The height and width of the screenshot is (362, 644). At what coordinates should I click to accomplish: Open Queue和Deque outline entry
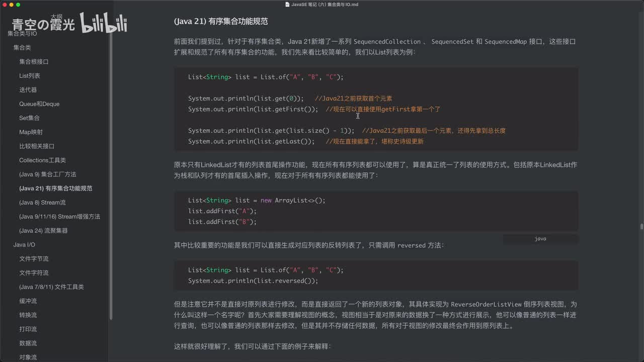(x=39, y=104)
